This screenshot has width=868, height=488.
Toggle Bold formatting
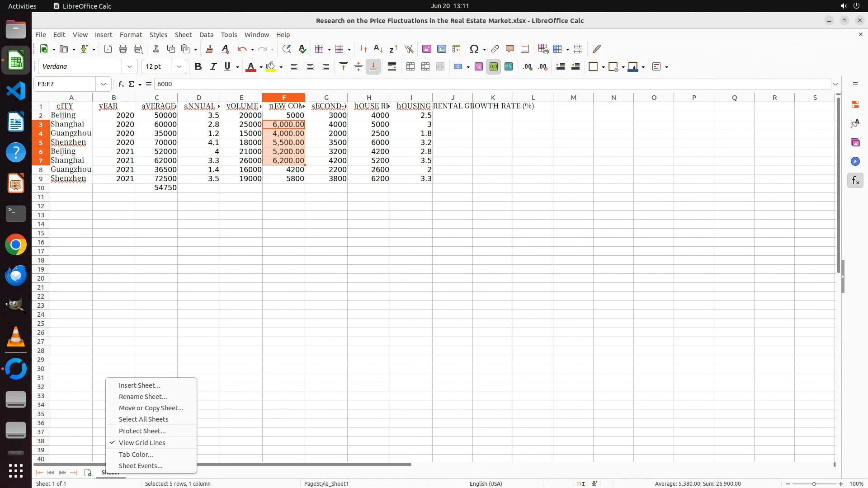click(198, 67)
